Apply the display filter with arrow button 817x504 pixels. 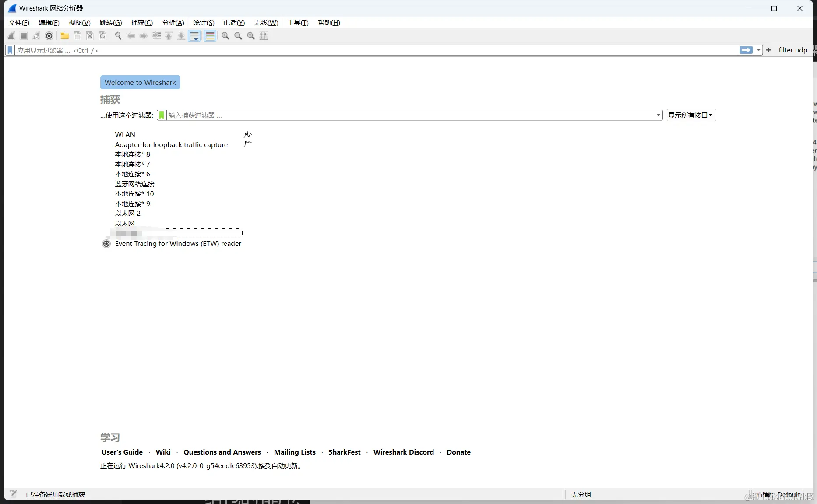tap(746, 50)
